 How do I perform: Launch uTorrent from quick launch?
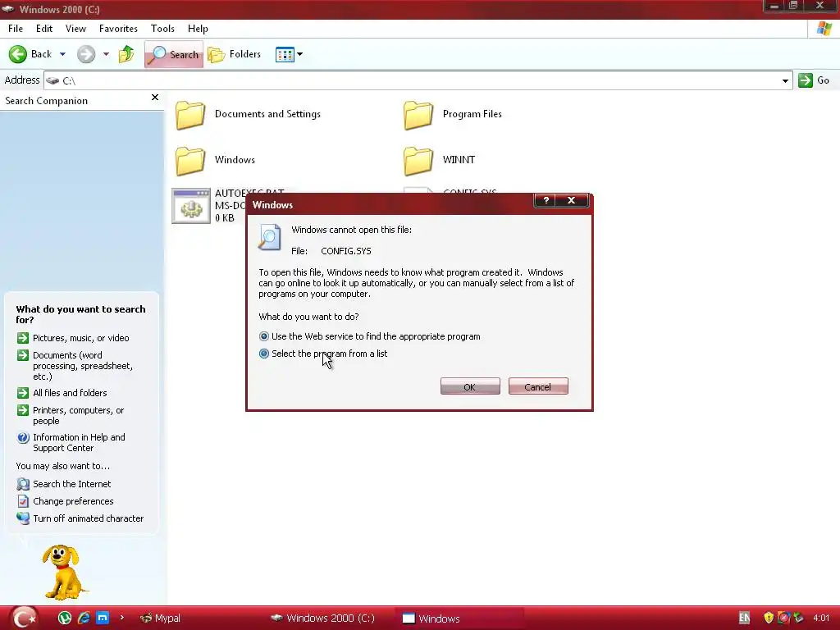tap(64, 619)
